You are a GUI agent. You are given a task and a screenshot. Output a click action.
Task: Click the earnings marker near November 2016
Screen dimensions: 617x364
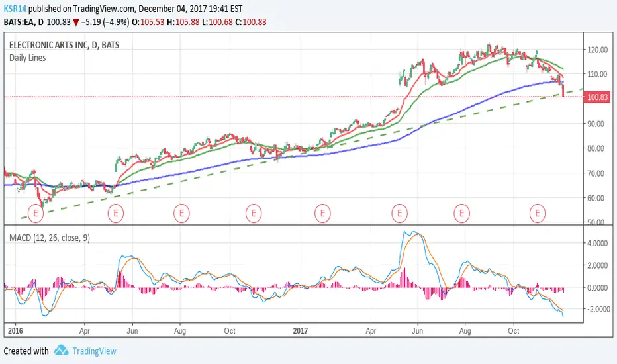(x=254, y=214)
